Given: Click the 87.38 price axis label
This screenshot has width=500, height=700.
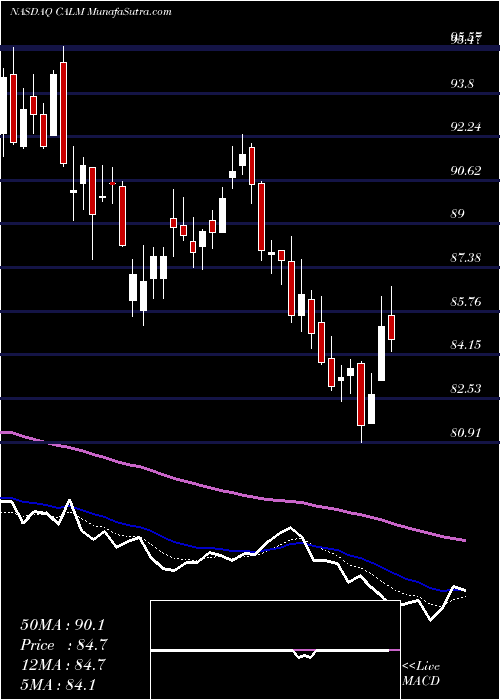Looking at the screenshot, I should [x=466, y=258].
